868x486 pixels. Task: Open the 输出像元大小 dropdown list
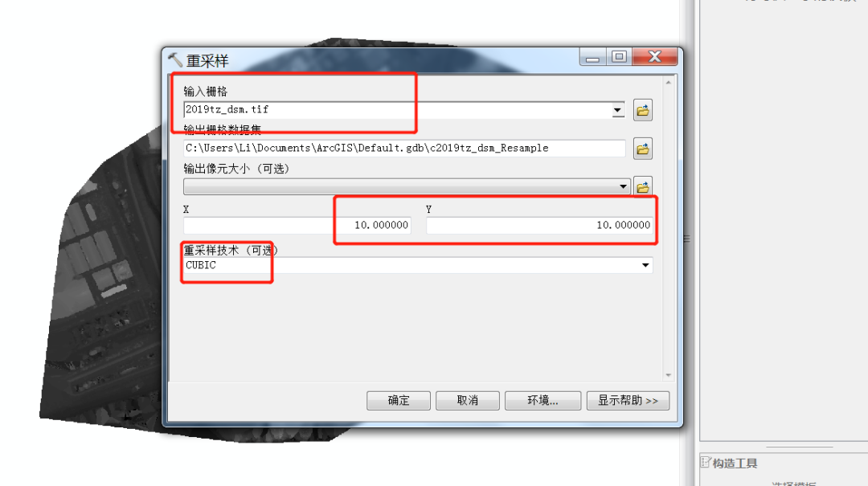(x=624, y=186)
